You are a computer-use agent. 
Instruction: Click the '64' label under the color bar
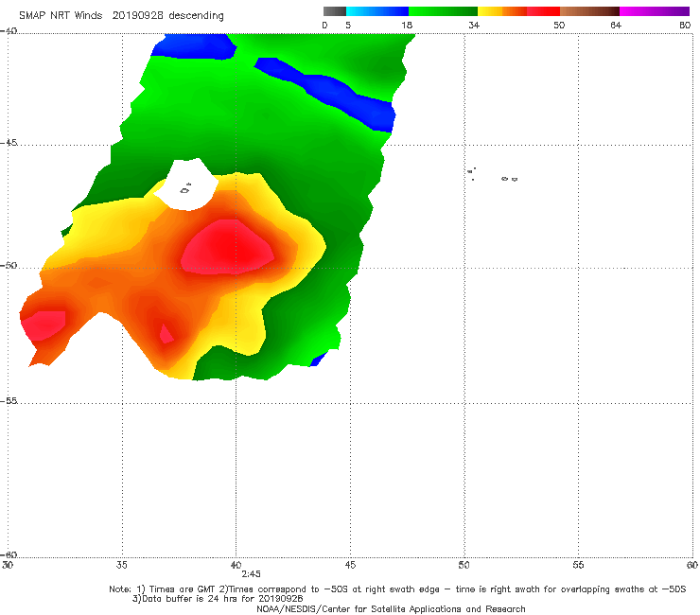616,26
